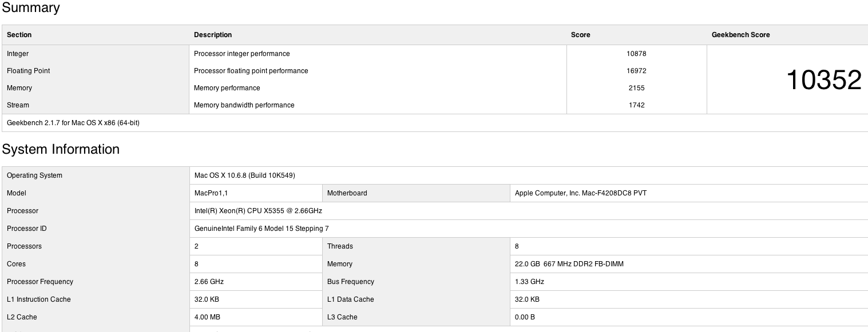
Task: Select the Integer section row label
Action: pos(18,54)
